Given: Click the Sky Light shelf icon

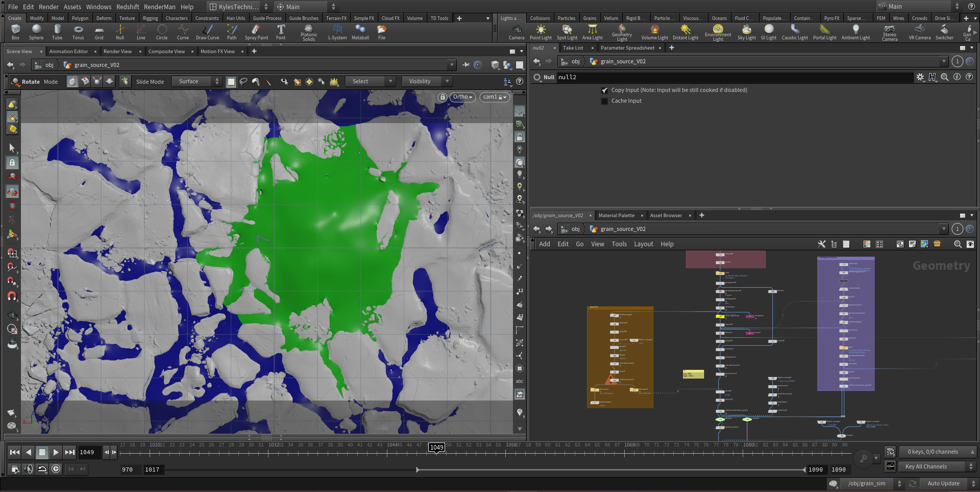Looking at the screenshot, I should pos(746,32).
